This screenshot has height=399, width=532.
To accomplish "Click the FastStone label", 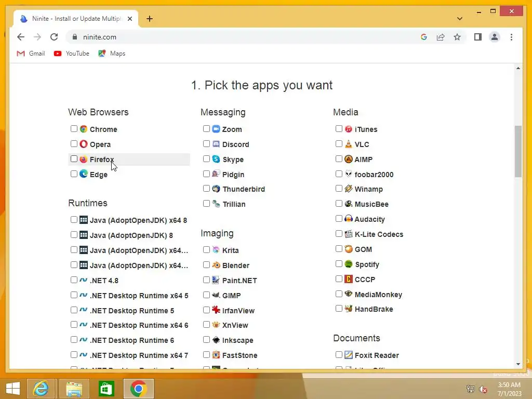I will click(240, 355).
